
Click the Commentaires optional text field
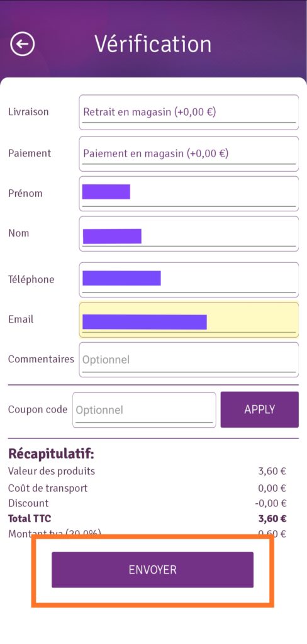189,360
